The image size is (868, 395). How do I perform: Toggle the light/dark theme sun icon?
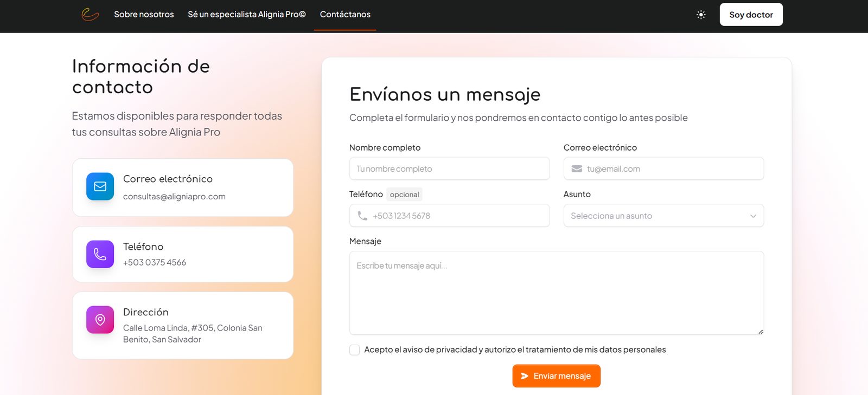click(701, 15)
